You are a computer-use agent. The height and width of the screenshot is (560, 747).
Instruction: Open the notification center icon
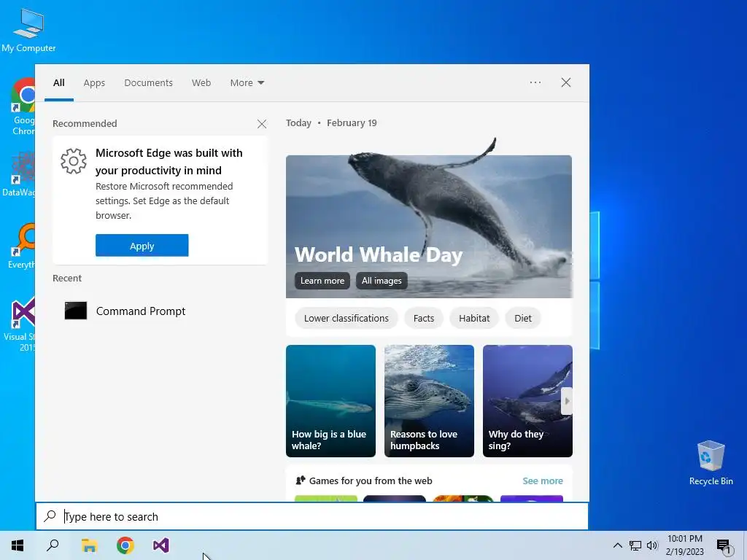click(724, 546)
